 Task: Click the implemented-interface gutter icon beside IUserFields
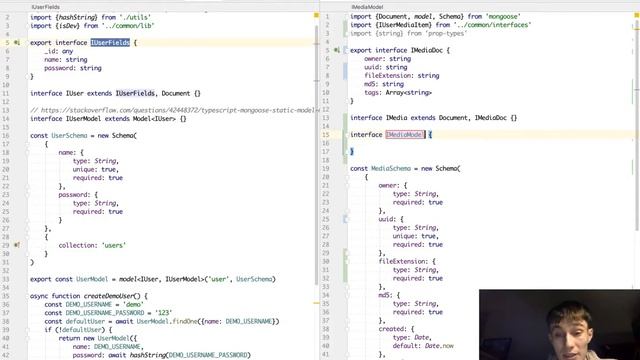coord(17,42)
